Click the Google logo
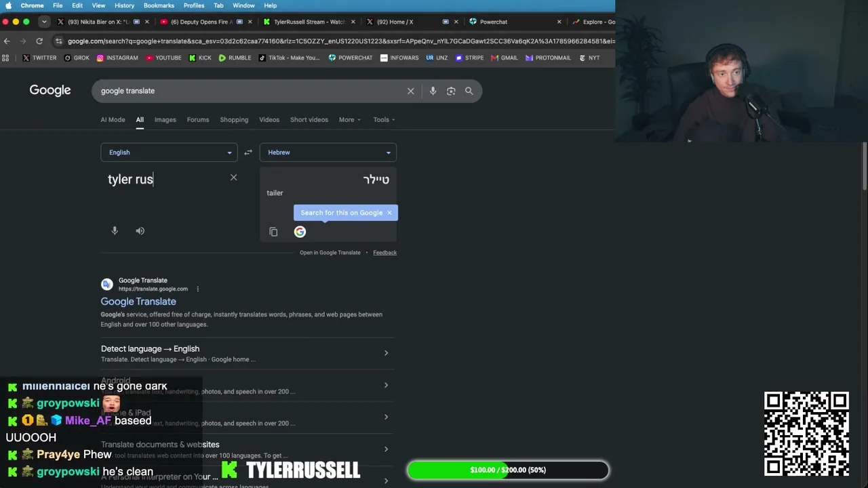Image resolution: width=868 pixels, height=488 pixels. click(x=50, y=91)
